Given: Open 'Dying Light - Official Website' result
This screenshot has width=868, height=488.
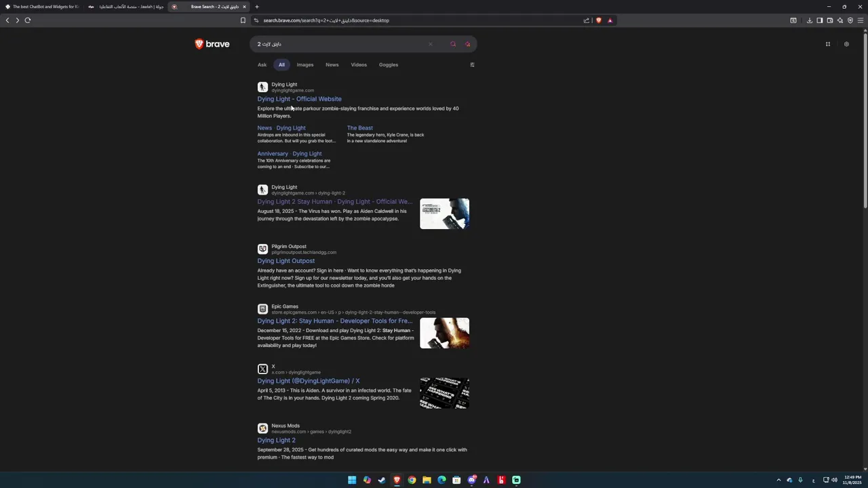Looking at the screenshot, I should tap(299, 99).
